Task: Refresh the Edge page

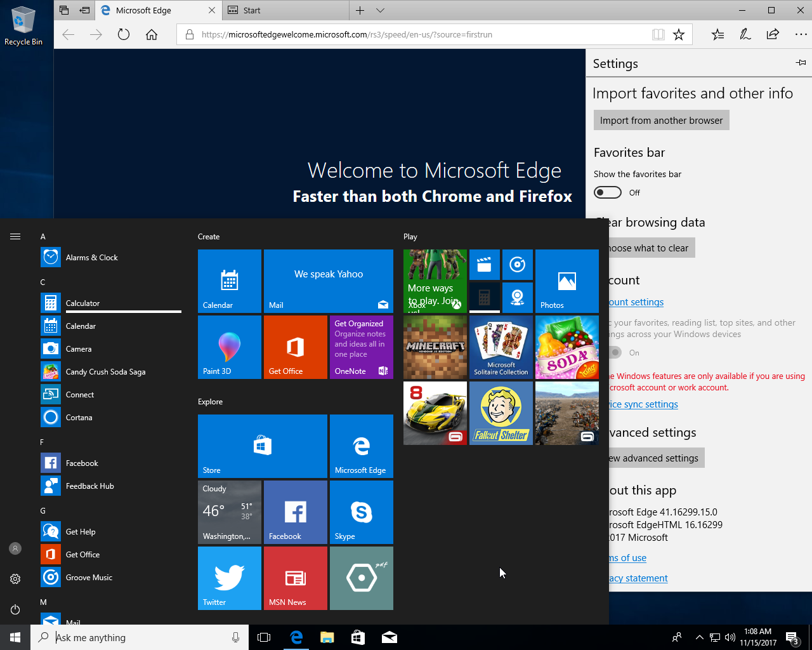Action: [x=124, y=34]
